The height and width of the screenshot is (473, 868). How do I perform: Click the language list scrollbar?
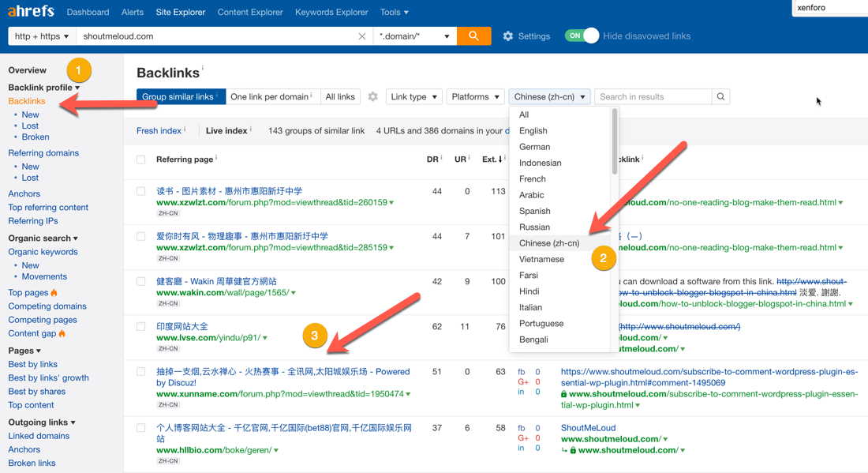615,141
